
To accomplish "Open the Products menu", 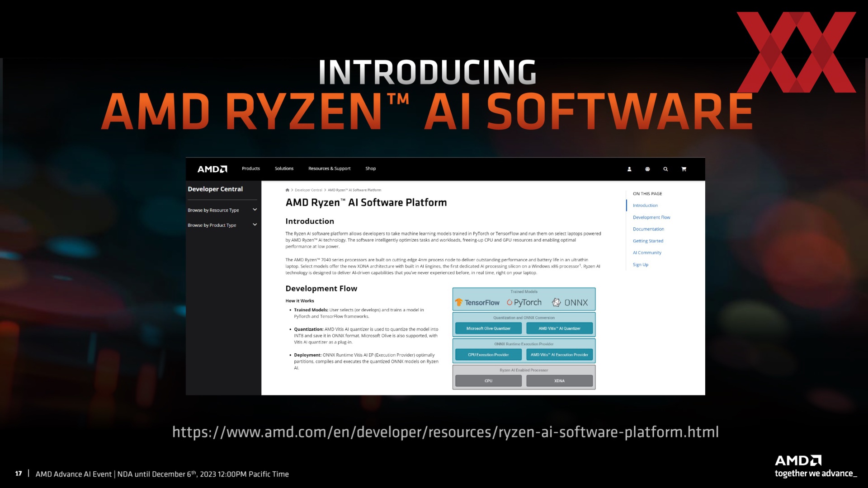I will point(251,169).
